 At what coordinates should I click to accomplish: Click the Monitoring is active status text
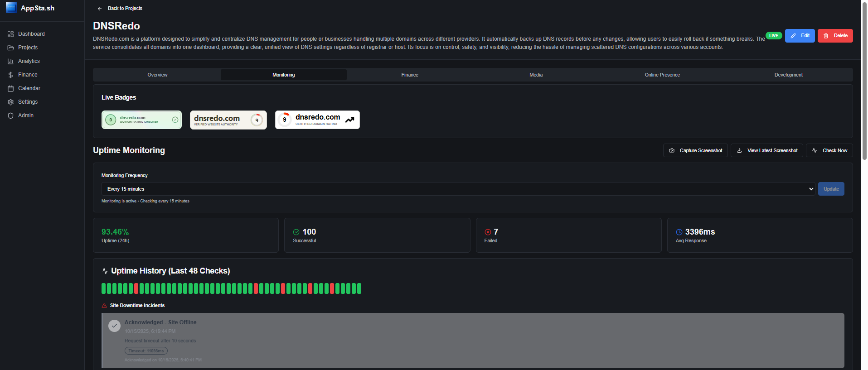click(145, 201)
